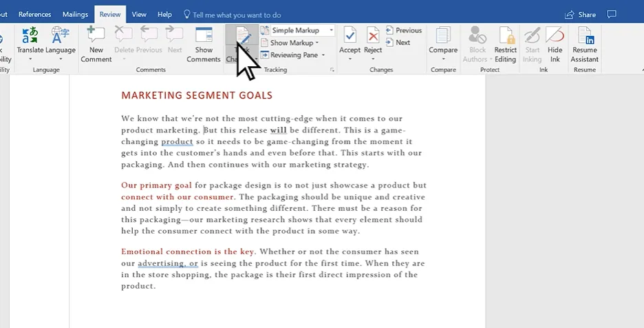
Task: Expand Accept dropdown arrow
Action: tap(350, 59)
